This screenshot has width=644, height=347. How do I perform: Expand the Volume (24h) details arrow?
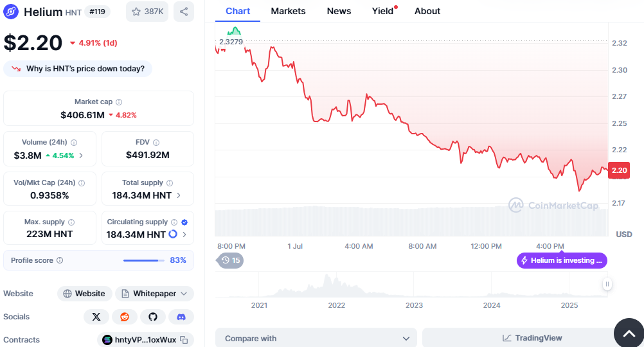tap(81, 156)
